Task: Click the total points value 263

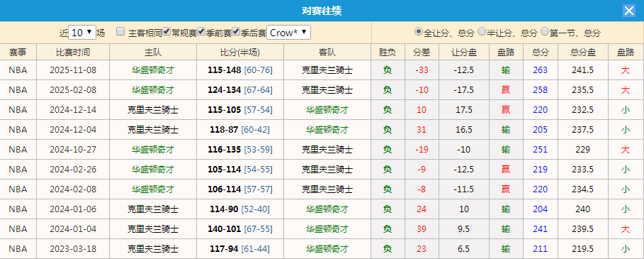Action: (x=540, y=70)
